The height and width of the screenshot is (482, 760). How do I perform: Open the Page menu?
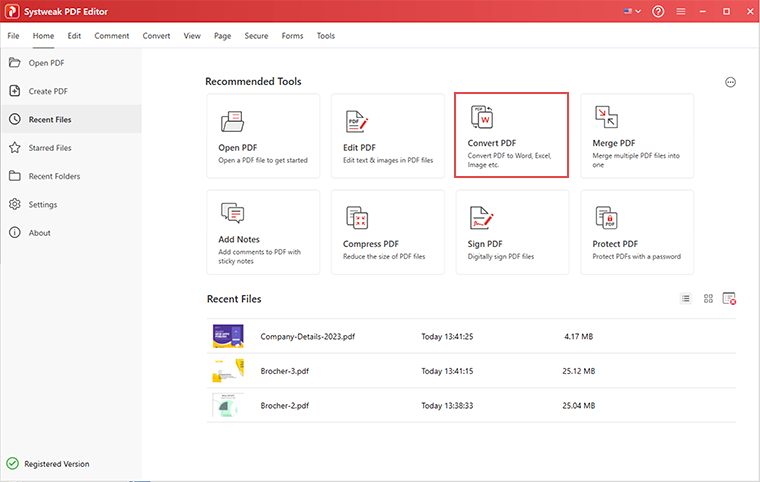point(222,36)
